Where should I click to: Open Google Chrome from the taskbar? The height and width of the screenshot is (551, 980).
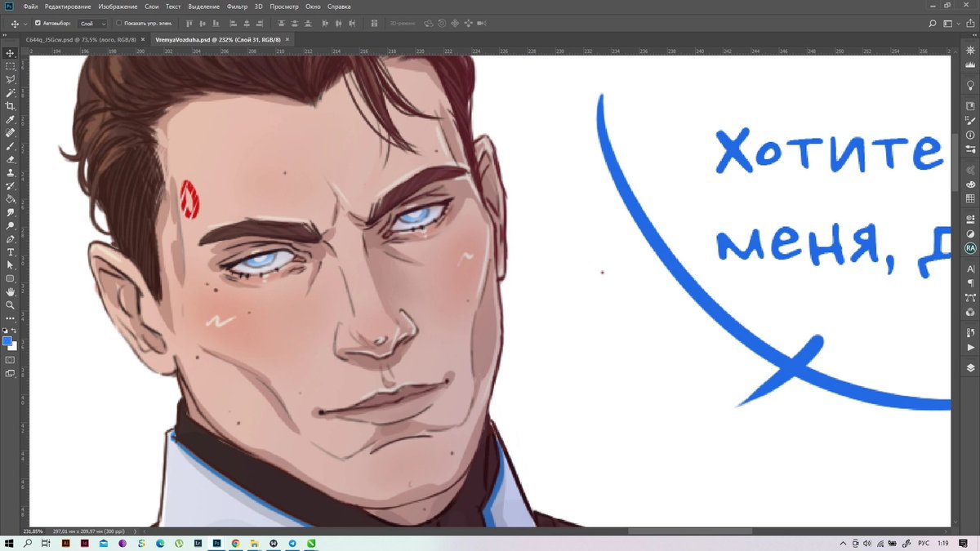(x=236, y=543)
